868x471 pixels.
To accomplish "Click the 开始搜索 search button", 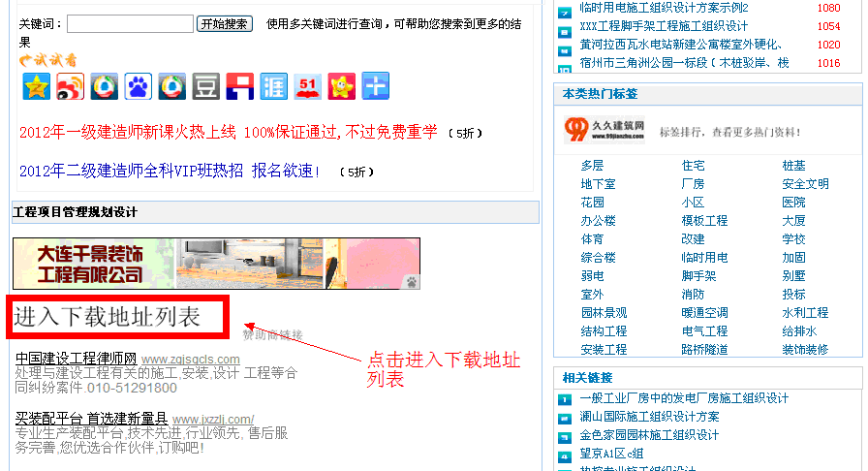I will tap(224, 24).
